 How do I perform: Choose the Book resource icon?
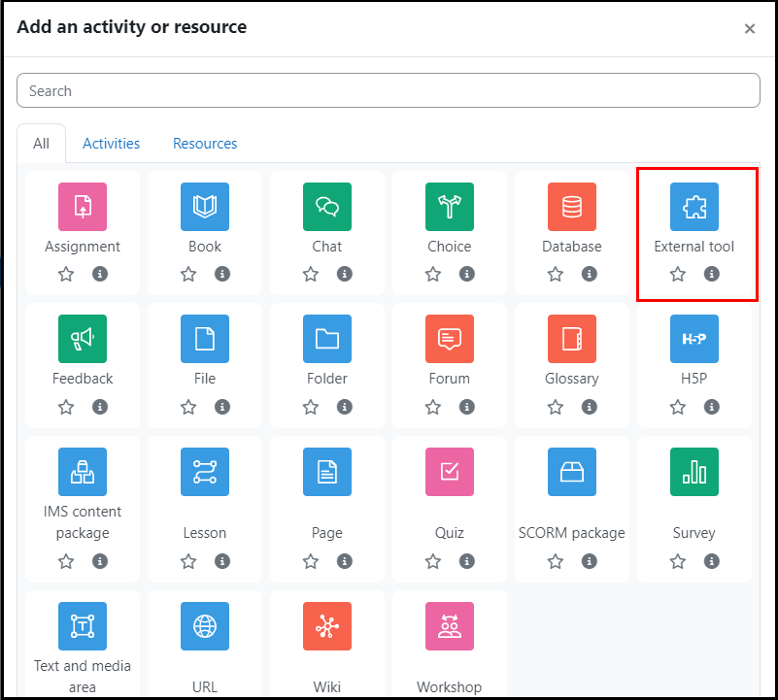tap(205, 207)
